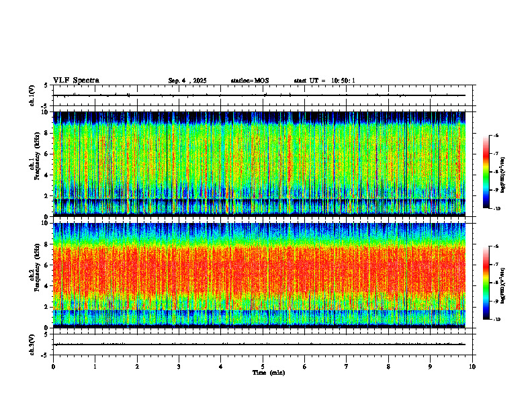Image resolution: width=532 pixels, height=411 pixels.
Task: Click the 8 kHz tick on ch.1 axis
Action: point(47,133)
